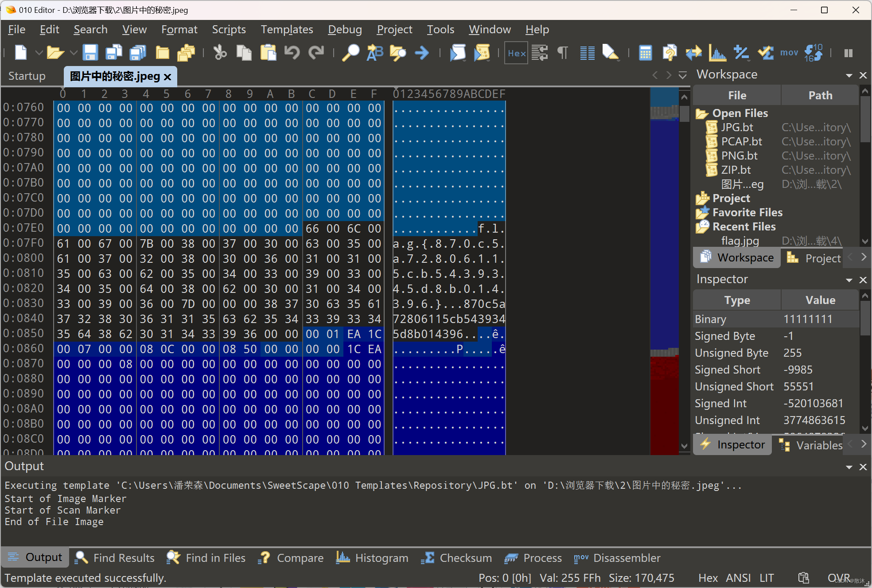The image size is (872, 588).
Task: Toggle OVR insert mode in status bar
Action: pos(839,578)
